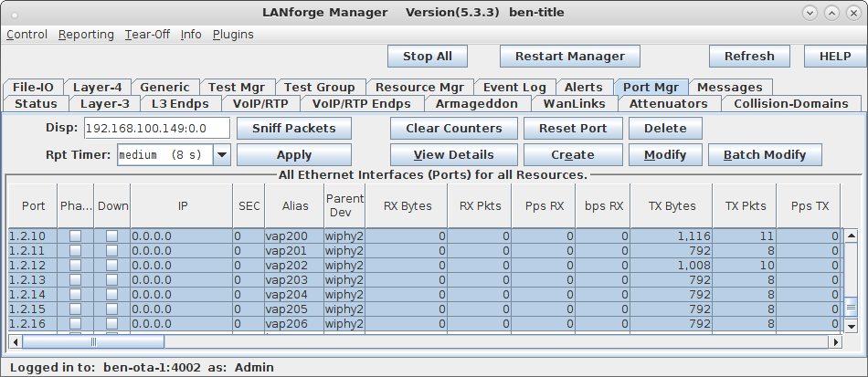Click the Create button
This screenshot has width=868, height=377.
point(573,155)
